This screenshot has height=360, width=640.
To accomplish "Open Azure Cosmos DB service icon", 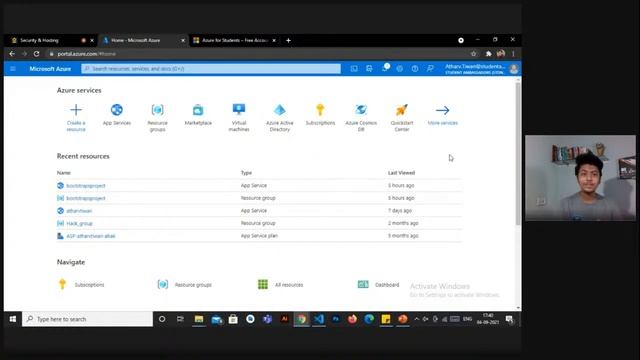I will coord(361,110).
